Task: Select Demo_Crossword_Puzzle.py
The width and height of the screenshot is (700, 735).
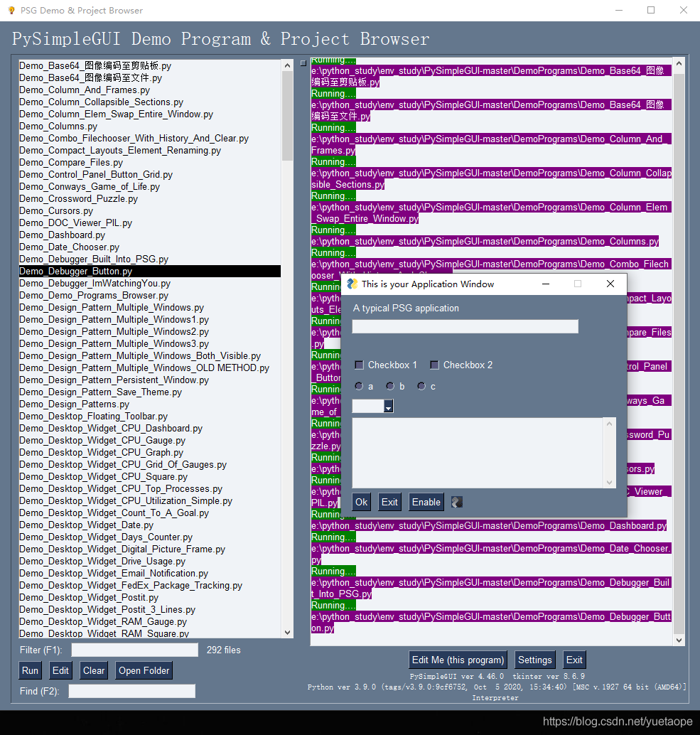Action: click(150, 199)
